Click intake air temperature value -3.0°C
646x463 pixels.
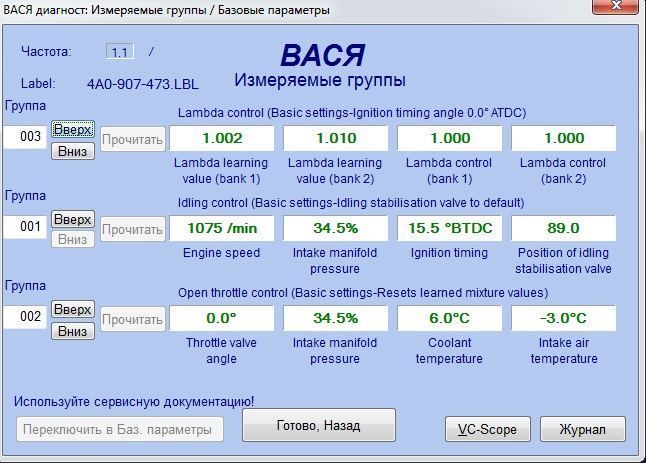(x=564, y=318)
